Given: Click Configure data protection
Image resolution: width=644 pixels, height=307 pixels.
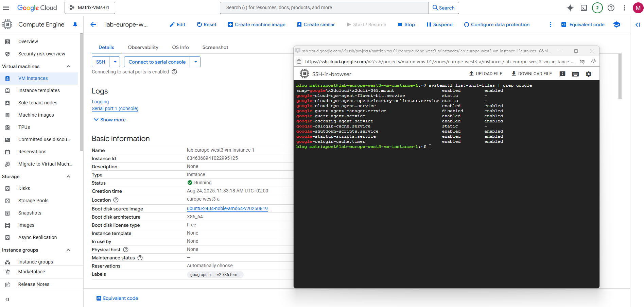Looking at the screenshot, I should click(x=497, y=24).
